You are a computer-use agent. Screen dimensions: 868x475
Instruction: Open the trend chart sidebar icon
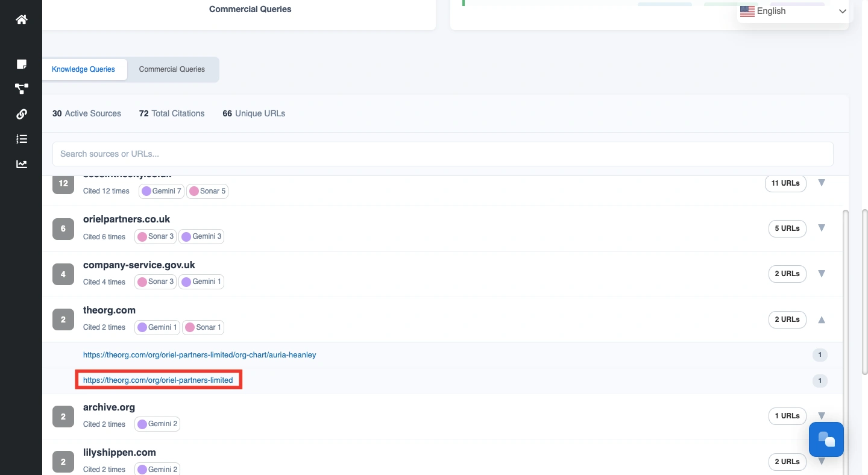click(22, 164)
